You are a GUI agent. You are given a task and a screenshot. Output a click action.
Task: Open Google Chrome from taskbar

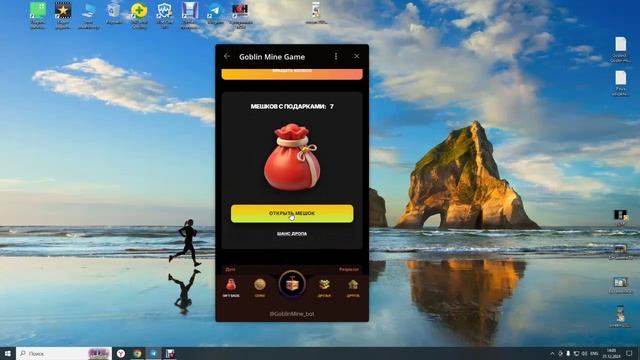[137, 353]
